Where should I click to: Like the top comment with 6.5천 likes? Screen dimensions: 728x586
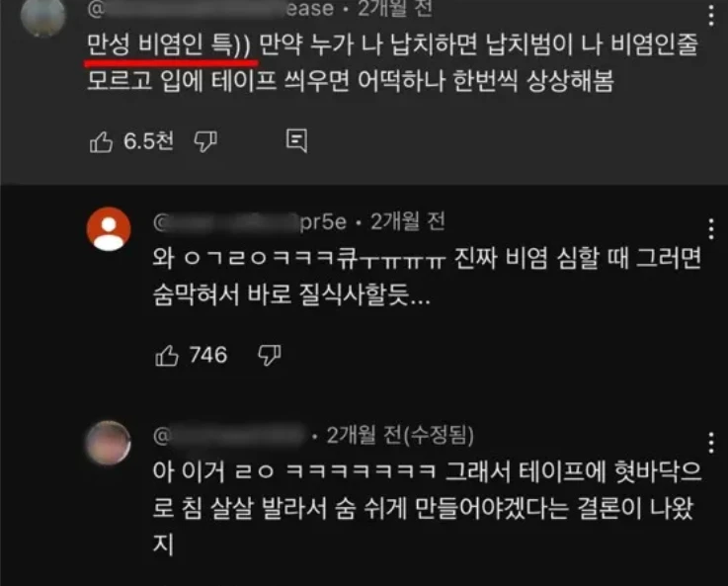(x=101, y=141)
